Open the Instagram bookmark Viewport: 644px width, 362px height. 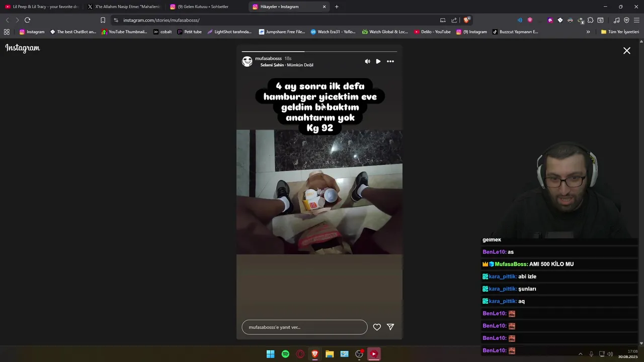coord(32,32)
